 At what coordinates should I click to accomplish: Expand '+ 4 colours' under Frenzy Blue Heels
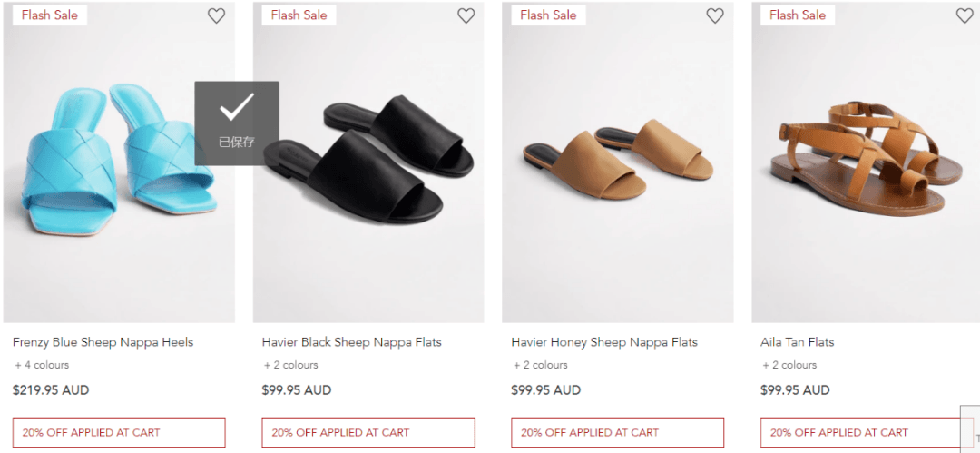41,365
